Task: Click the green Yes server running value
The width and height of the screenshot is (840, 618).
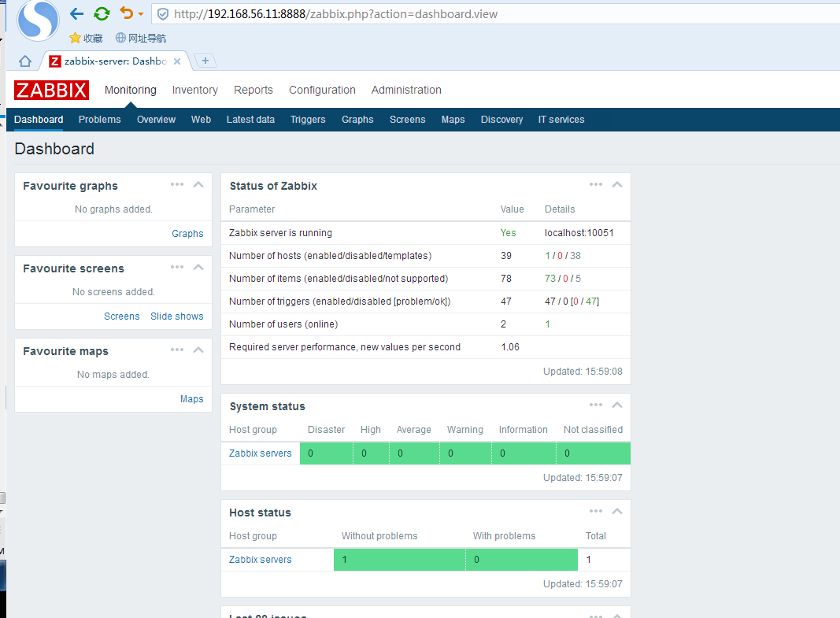Action: pos(508,233)
